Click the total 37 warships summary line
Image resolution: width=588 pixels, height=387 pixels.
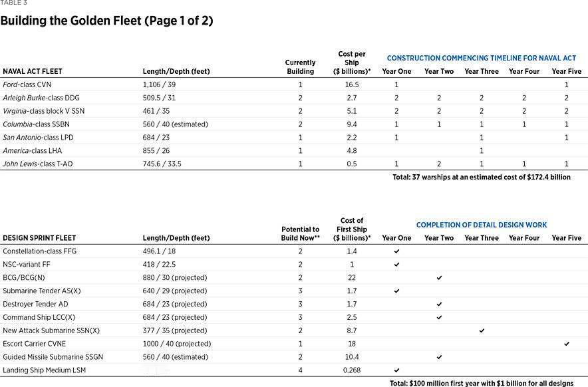pos(481,178)
